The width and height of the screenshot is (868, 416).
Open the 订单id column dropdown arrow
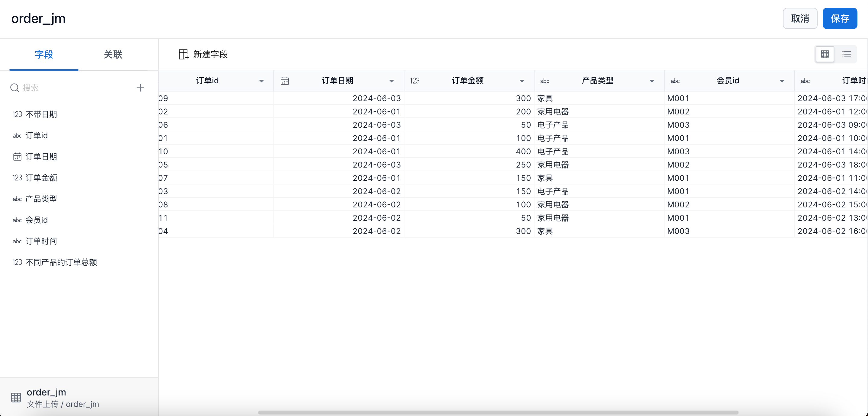click(261, 81)
